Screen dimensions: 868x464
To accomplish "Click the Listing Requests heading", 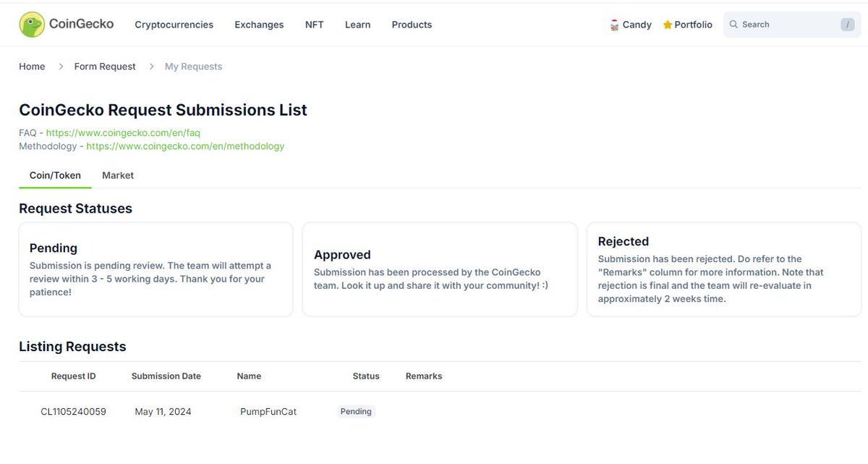I will [x=72, y=347].
